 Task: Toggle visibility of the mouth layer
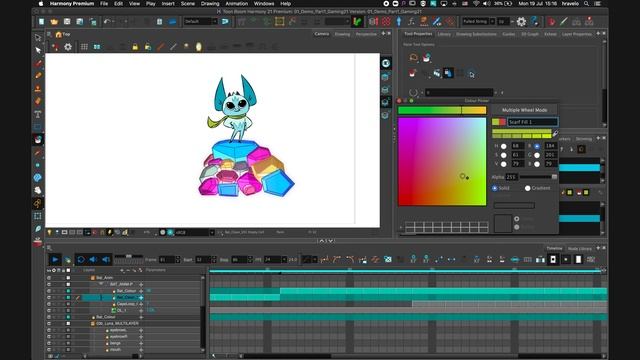(x=49, y=349)
